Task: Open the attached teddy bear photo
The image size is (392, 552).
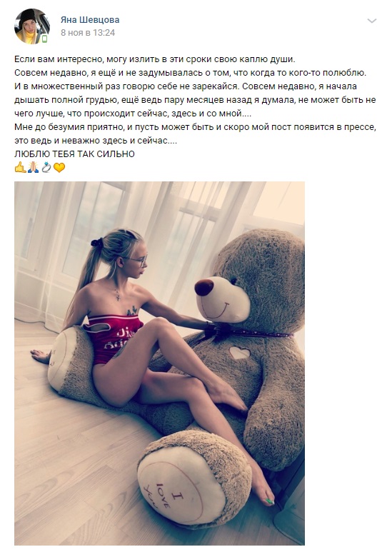Action: pyautogui.click(x=159, y=363)
